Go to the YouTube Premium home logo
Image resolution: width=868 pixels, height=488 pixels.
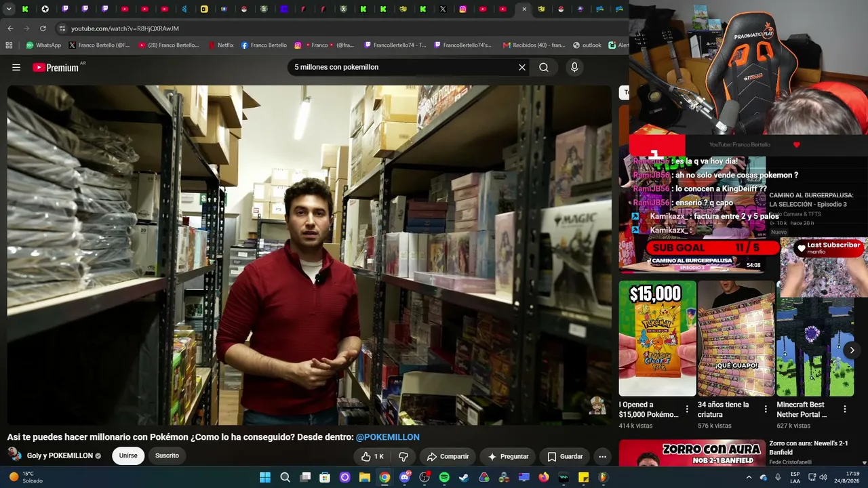(x=56, y=67)
